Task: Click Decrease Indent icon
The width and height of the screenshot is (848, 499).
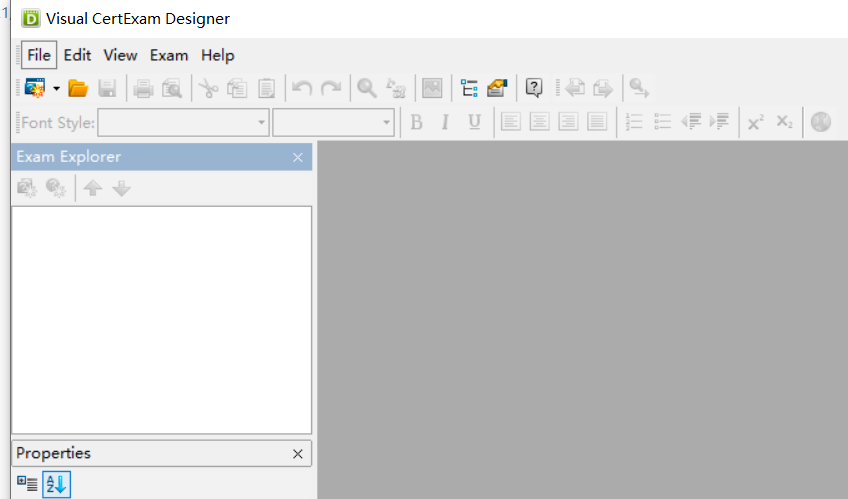Action: 691,122
